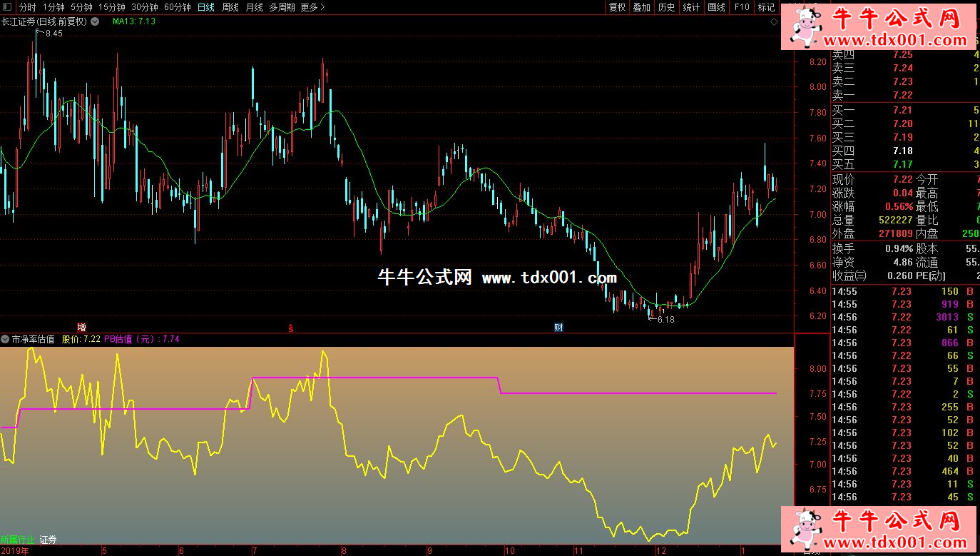
Task: Click the 14:56 trade with volume 866
Action: point(905,343)
